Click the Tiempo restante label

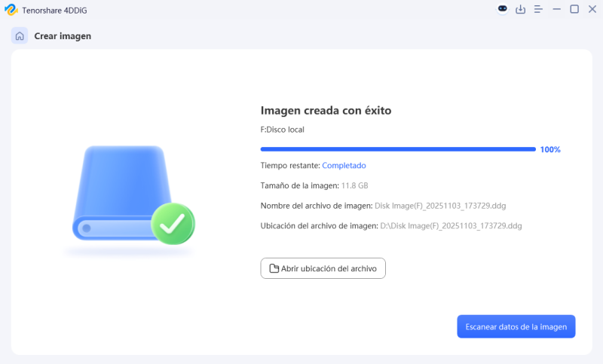coord(290,166)
